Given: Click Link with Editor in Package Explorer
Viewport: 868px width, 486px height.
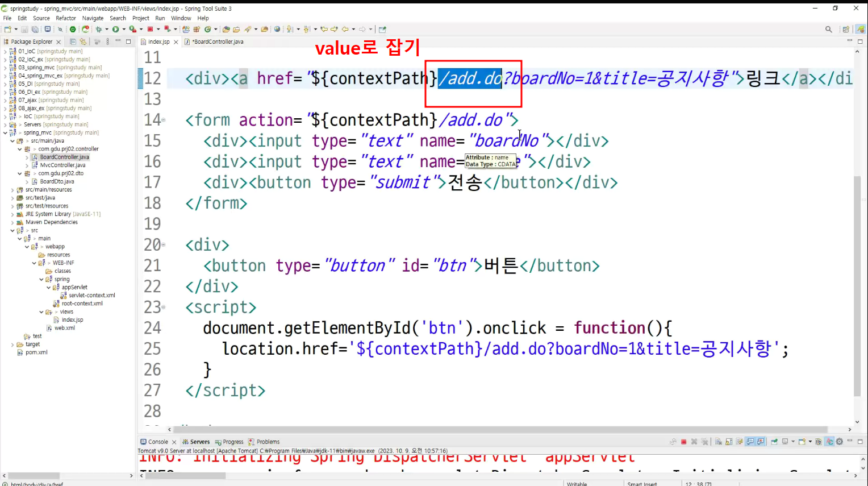Looking at the screenshot, I should click(83, 41).
